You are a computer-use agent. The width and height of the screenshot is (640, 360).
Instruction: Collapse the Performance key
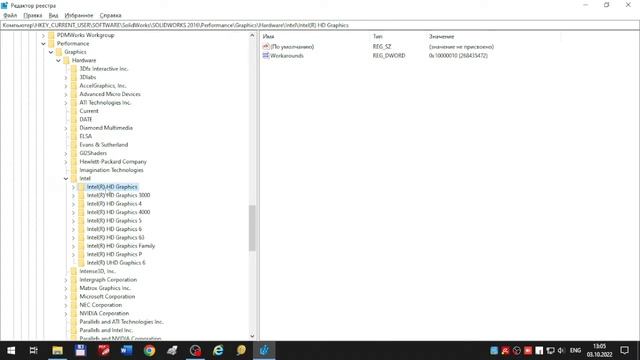(x=43, y=44)
